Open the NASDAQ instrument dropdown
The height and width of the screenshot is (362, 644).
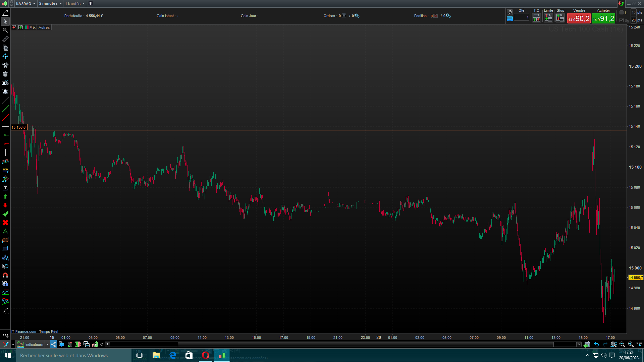[25, 4]
